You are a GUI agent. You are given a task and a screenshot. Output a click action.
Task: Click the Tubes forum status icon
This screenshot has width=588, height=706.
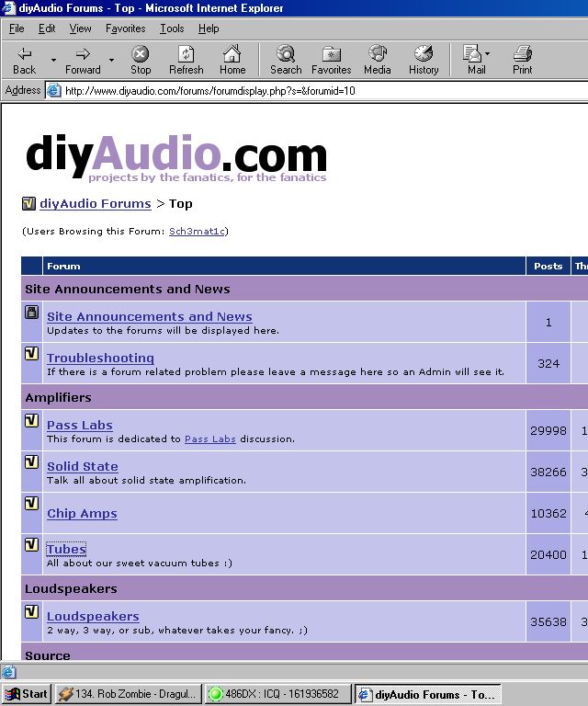point(31,545)
